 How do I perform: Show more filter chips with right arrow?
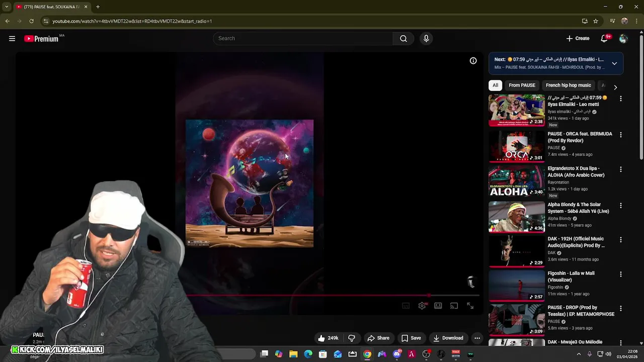tap(615, 87)
